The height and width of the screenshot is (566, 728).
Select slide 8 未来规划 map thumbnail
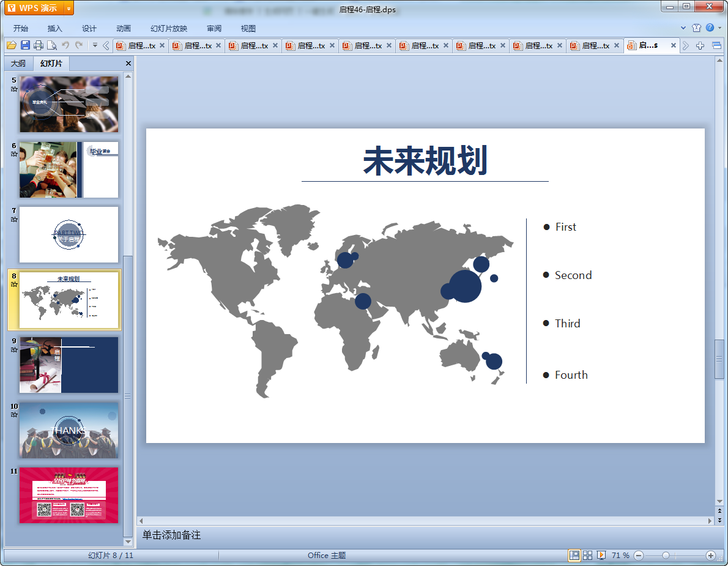69,300
